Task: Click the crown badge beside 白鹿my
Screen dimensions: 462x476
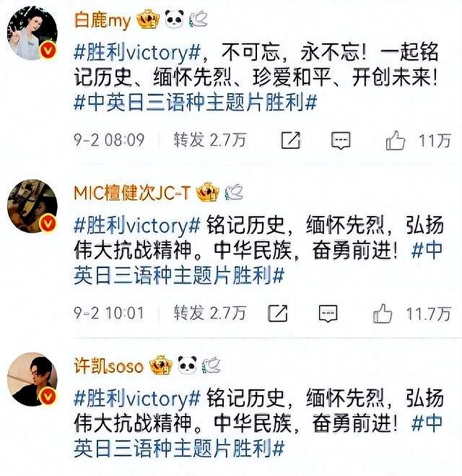Action: pyautogui.click(x=148, y=20)
